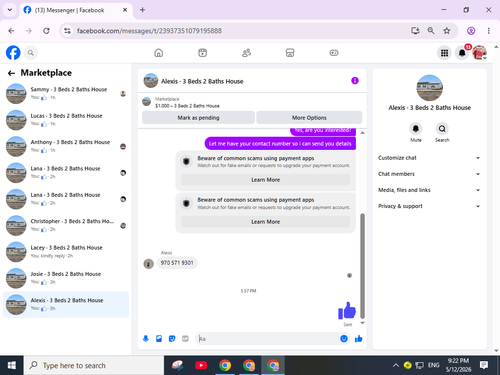Open the Marketplace storefront icon
Screen dimensions: 500x375
pos(290,53)
